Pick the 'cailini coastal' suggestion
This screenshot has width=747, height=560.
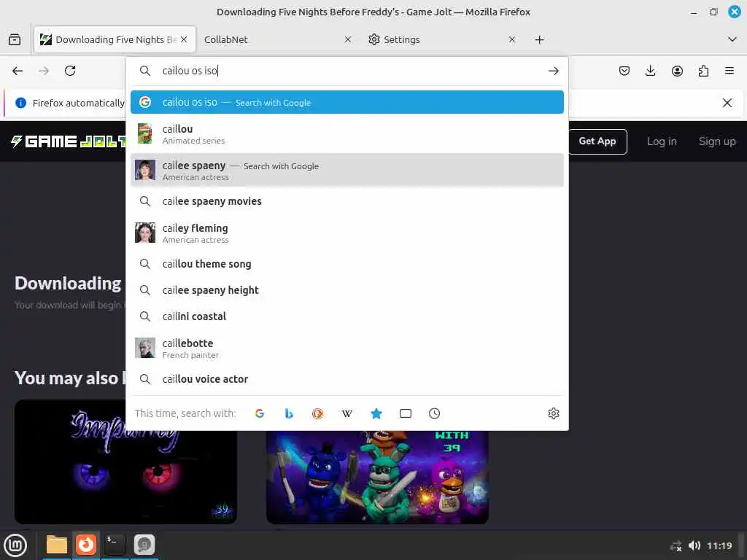click(x=347, y=316)
